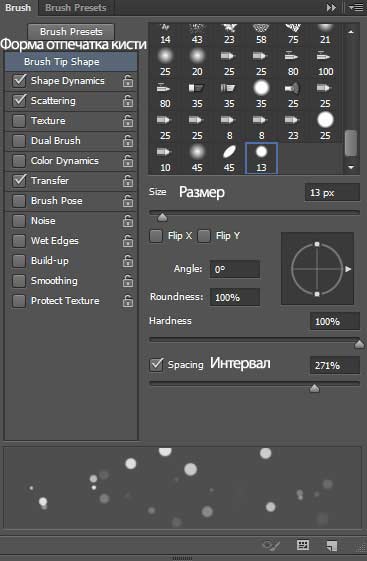Click the lock icon beside Texture
367x561 pixels.
pyautogui.click(x=128, y=121)
